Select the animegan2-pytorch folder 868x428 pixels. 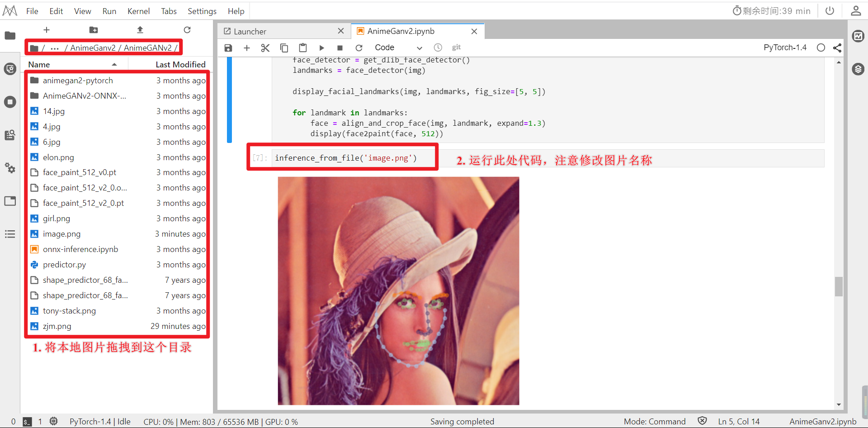coord(118,81)
